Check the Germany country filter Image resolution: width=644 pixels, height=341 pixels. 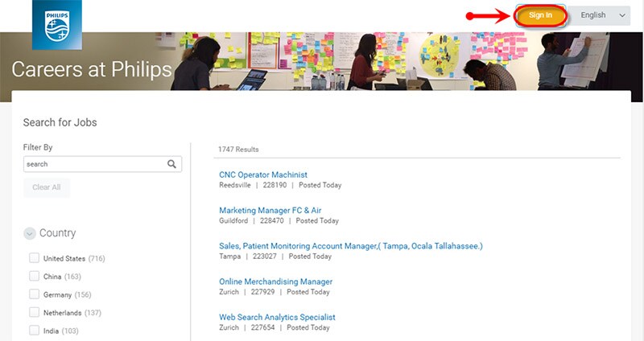(x=34, y=294)
